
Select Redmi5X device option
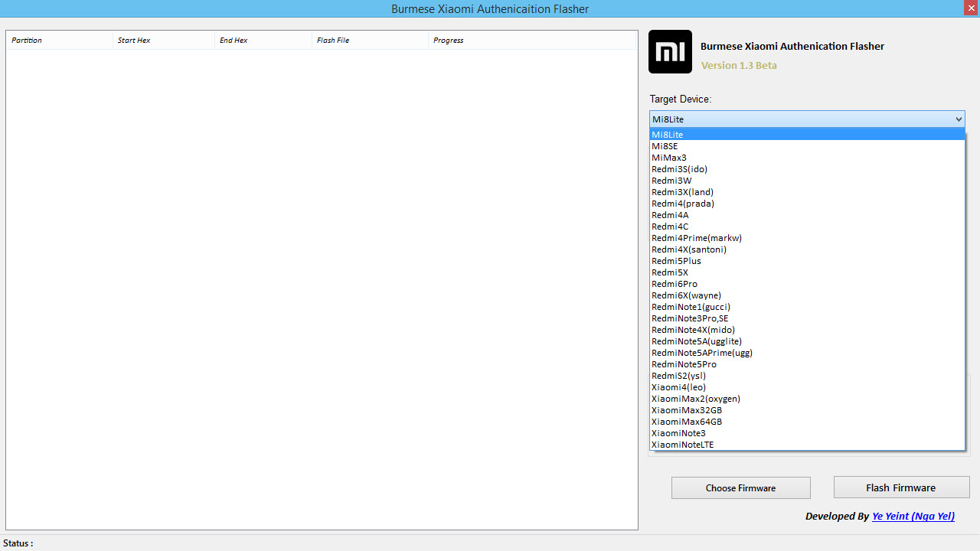point(807,272)
